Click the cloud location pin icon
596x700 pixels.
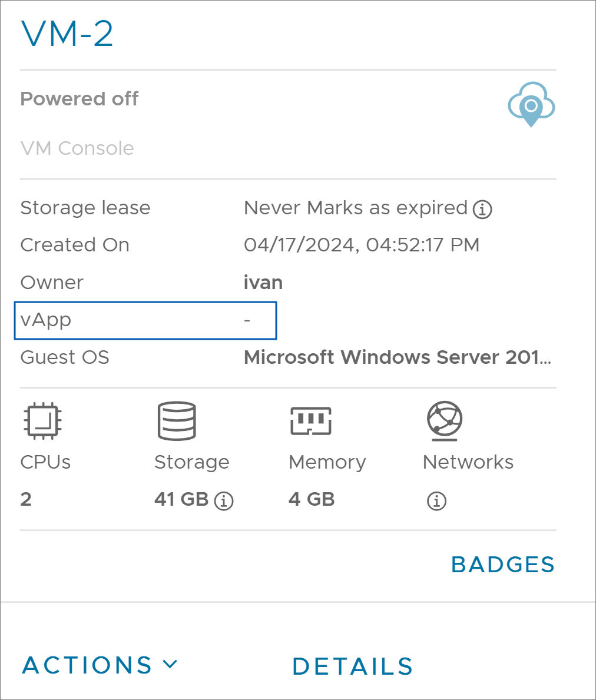[x=531, y=104]
